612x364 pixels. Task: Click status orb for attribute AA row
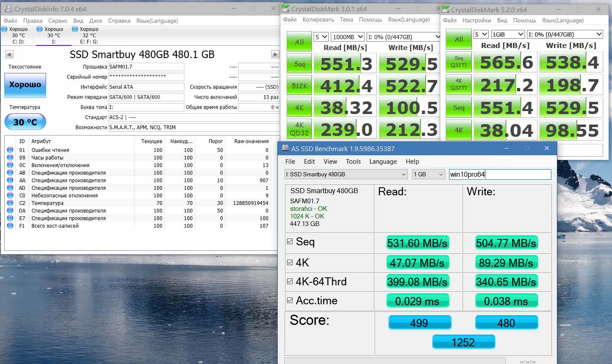[x=10, y=180]
